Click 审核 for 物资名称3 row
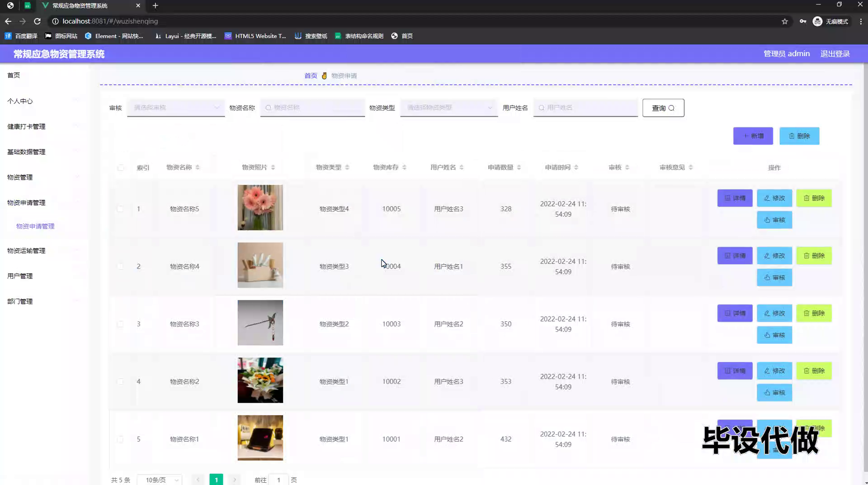Image resolution: width=868 pixels, height=485 pixels. [774, 335]
